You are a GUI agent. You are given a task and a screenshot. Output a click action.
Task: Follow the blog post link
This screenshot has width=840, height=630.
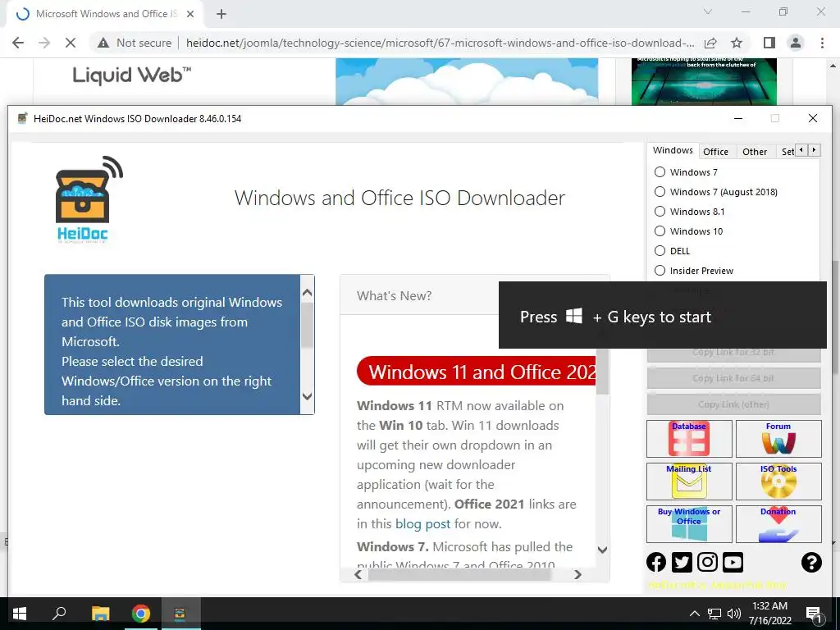[422, 523]
